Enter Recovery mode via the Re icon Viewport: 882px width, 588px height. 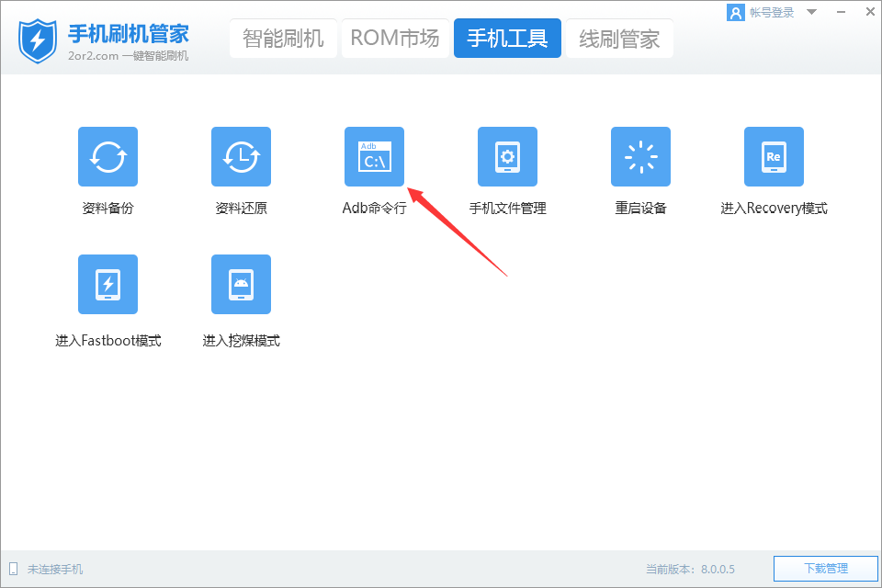pos(774,157)
